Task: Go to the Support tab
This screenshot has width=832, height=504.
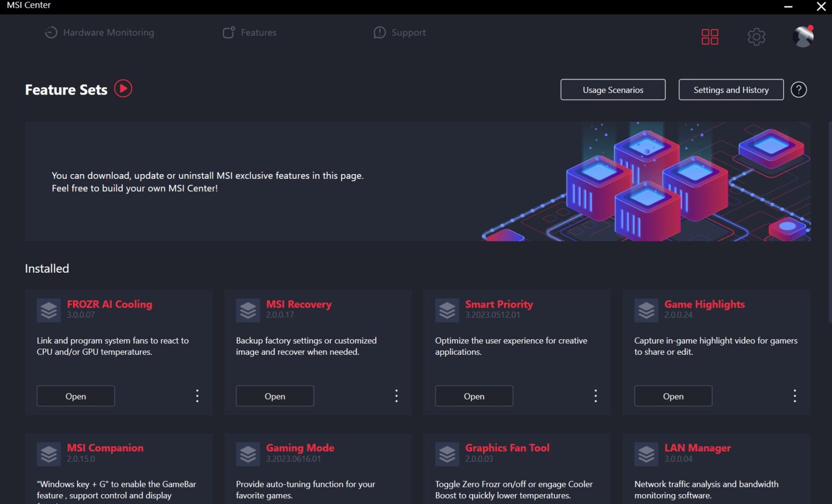Action: point(399,33)
